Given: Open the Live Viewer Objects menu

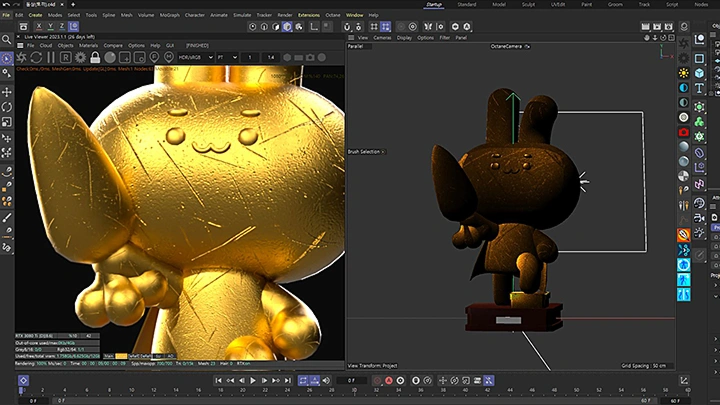Looking at the screenshot, I should 65,45.
